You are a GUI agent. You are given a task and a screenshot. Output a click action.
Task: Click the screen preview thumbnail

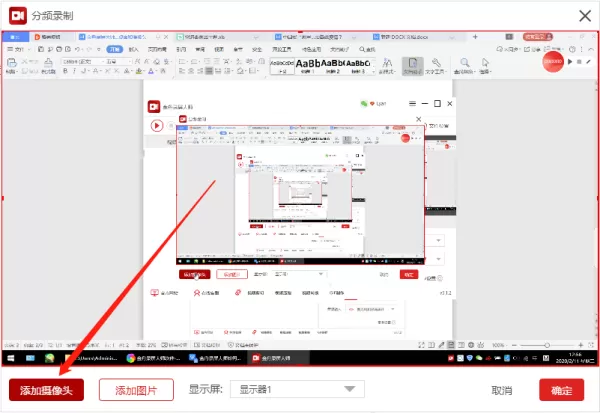click(x=300, y=199)
